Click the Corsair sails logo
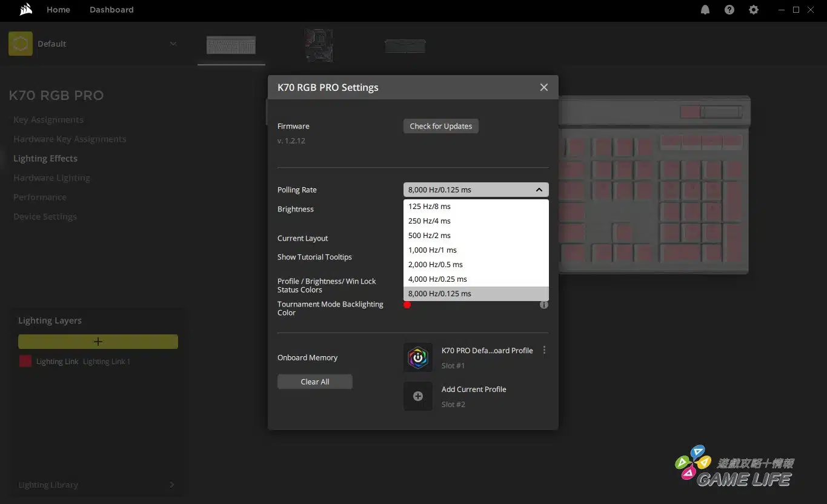The height and width of the screenshot is (504, 827). tap(25, 10)
